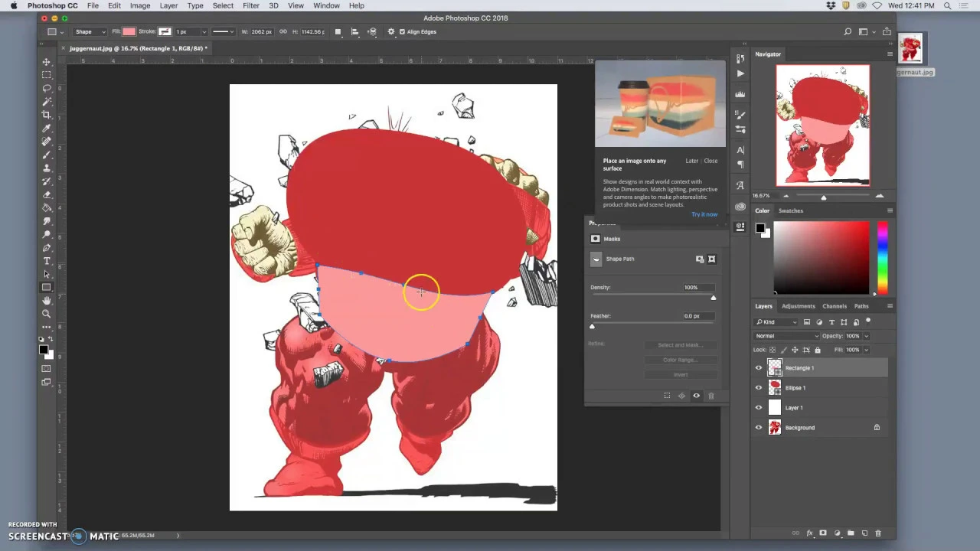
Task: Toggle mask visibility eye in Properties
Action: [x=696, y=396]
